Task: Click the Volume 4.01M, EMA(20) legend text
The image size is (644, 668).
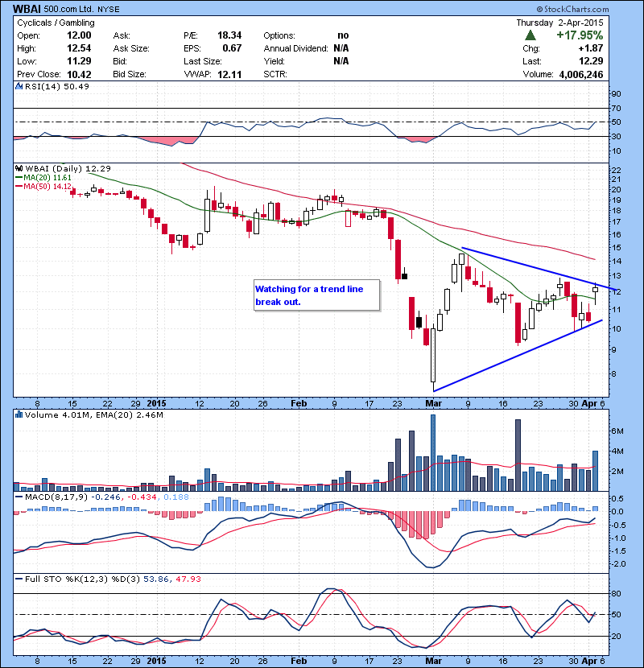Action: (x=93, y=414)
